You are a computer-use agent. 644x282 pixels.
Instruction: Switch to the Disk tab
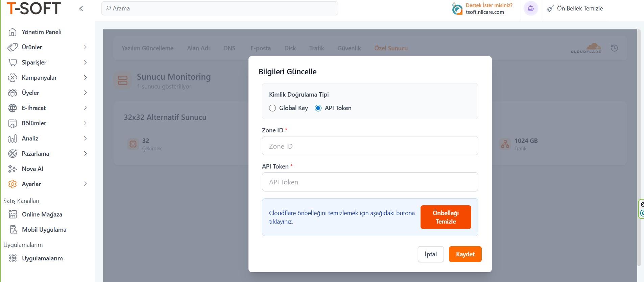(290, 48)
